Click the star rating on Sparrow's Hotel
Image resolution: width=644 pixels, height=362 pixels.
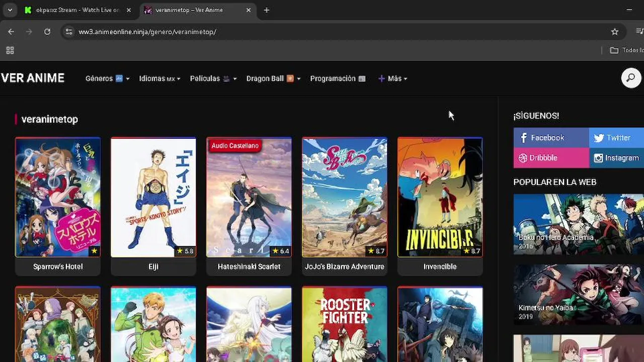pos(94,251)
